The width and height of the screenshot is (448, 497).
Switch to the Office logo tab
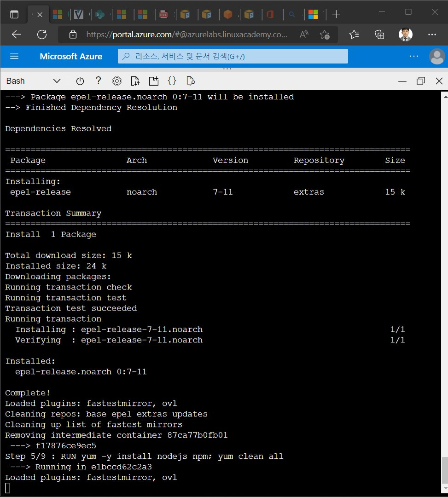(270, 14)
